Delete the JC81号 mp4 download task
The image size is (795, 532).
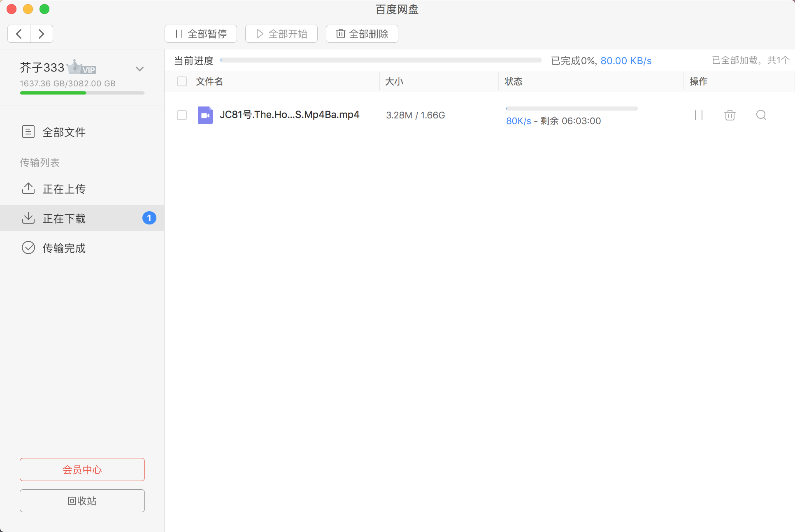click(x=730, y=115)
